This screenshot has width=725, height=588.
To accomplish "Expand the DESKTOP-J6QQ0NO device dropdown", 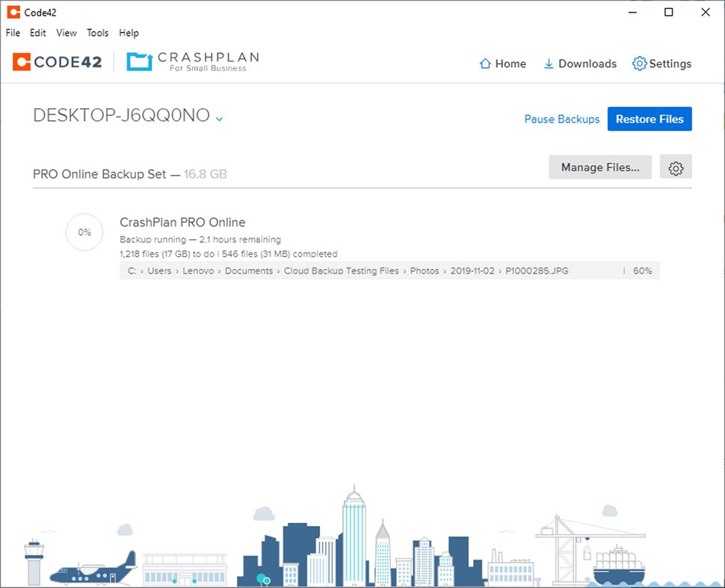I will [x=218, y=119].
